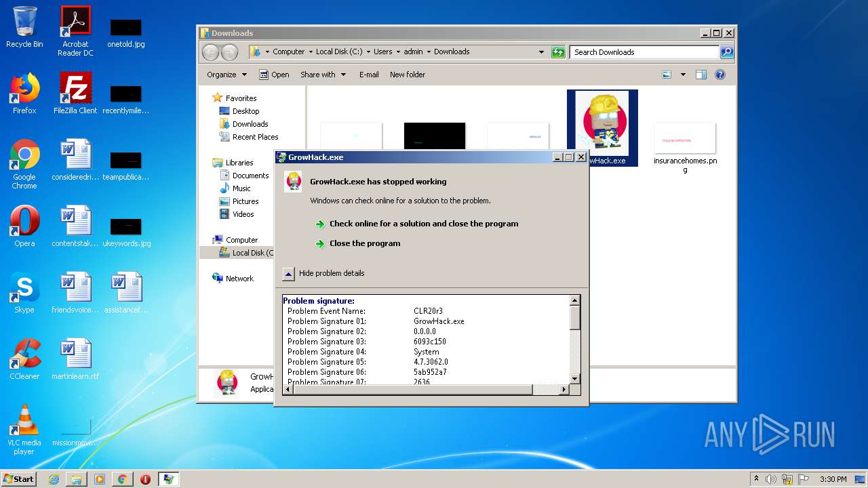Open Firefox desktop shortcut
This screenshot has height=488, width=868.
pos(24,94)
